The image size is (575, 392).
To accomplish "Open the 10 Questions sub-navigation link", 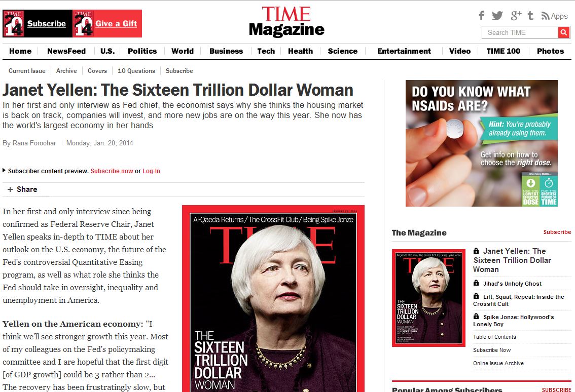I will (136, 71).
